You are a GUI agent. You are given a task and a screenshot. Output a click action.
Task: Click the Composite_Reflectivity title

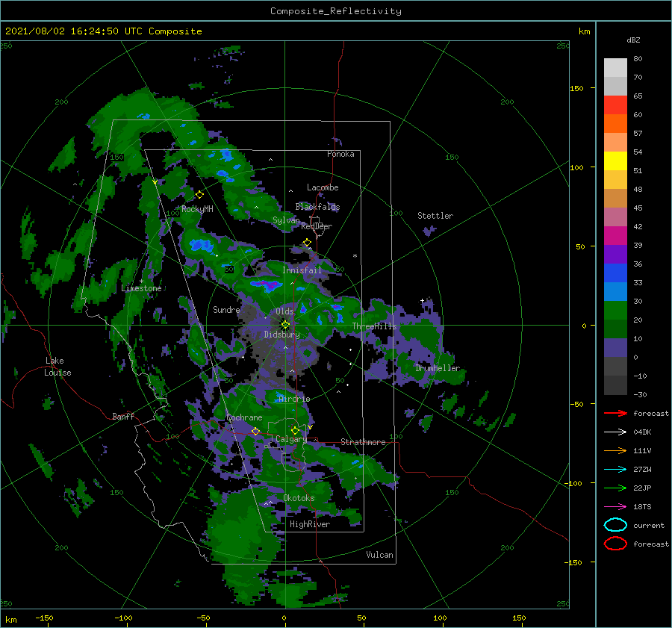(x=336, y=11)
